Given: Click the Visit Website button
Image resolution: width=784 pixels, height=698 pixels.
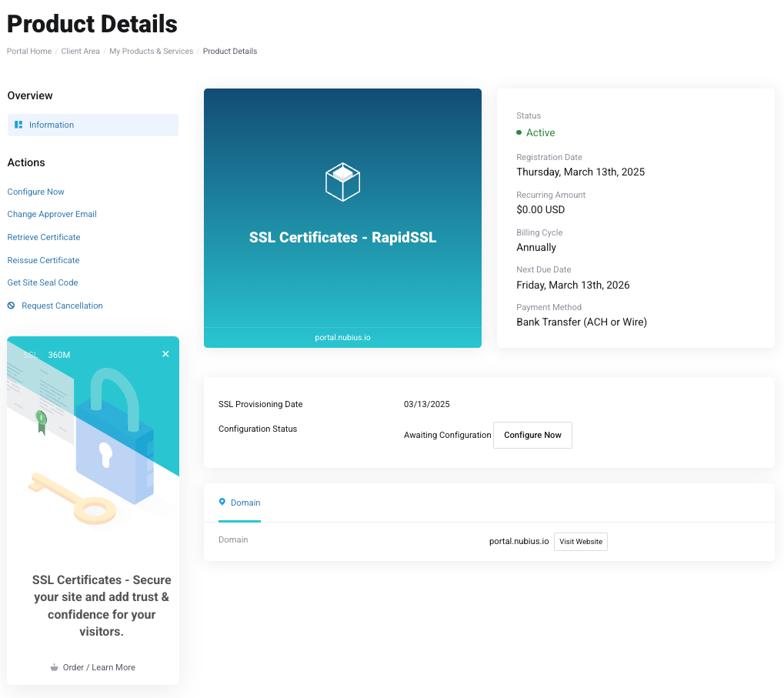Looking at the screenshot, I should coord(581,542).
